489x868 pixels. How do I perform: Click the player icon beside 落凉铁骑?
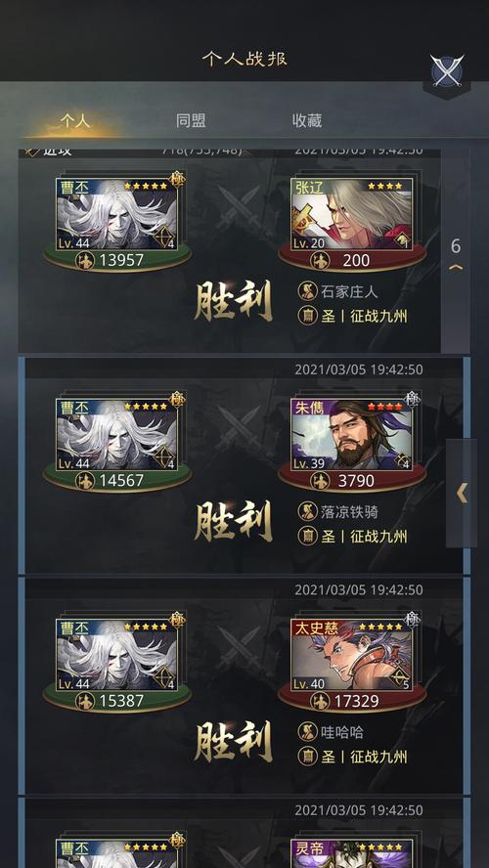307,511
